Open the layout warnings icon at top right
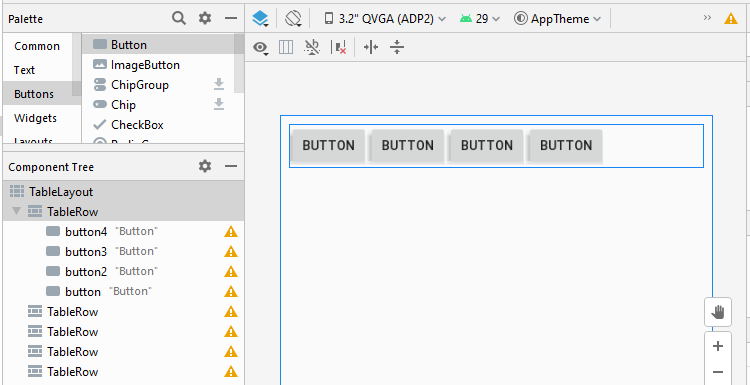 (730, 19)
